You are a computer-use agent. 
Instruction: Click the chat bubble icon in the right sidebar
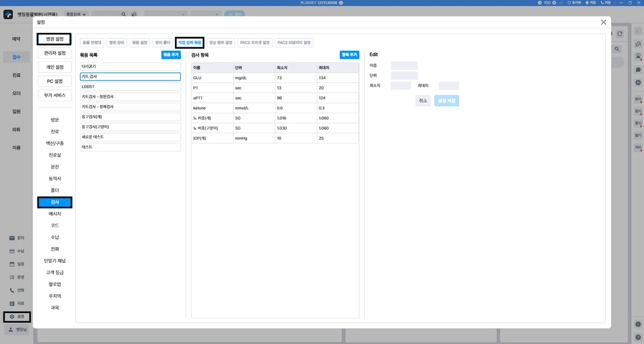click(638, 70)
